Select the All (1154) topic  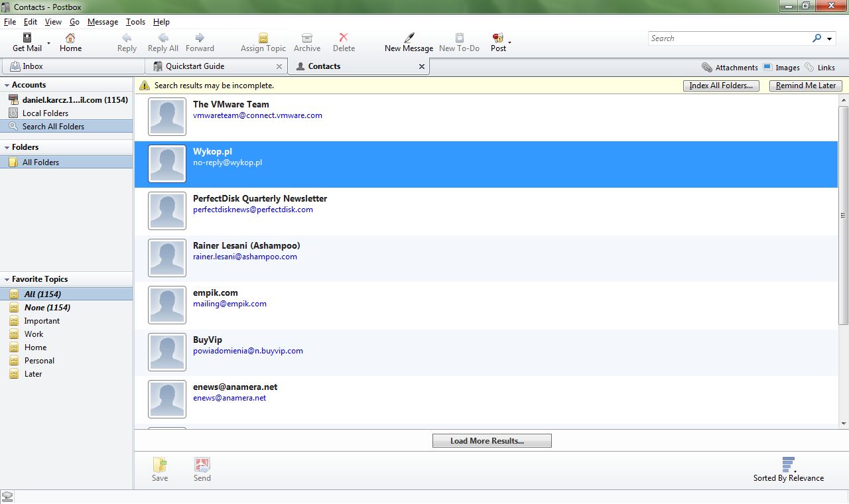pos(66,294)
